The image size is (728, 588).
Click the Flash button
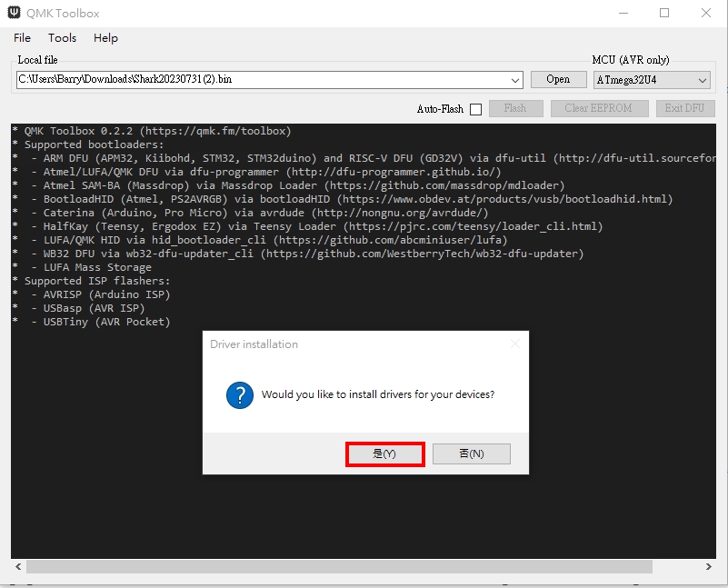click(516, 108)
